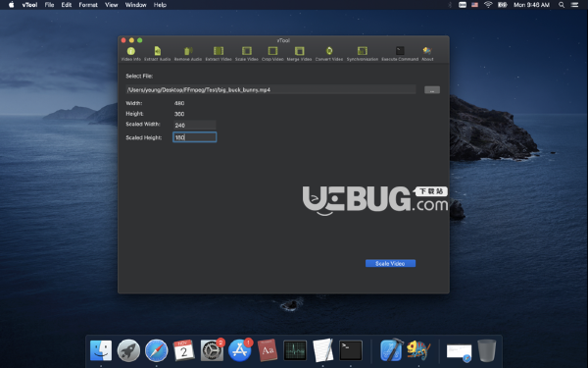Open Wi-Fi status in menu bar

pos(488,5)
